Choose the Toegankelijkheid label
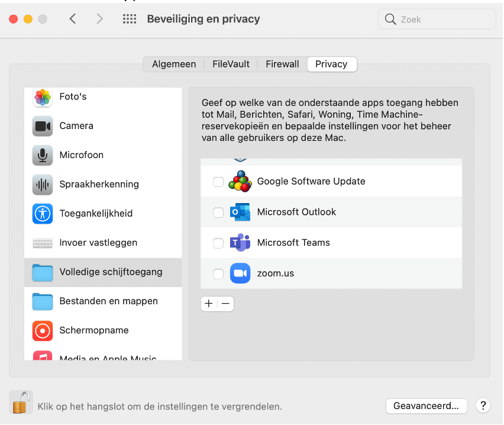This screenshot has height=425, width=504. 96,213
